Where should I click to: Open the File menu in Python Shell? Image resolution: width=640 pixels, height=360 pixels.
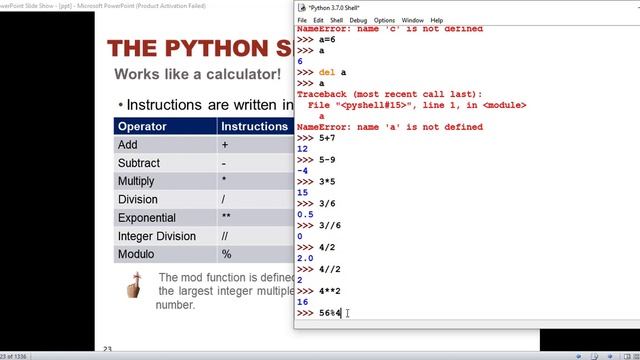[x=302, y=20]
